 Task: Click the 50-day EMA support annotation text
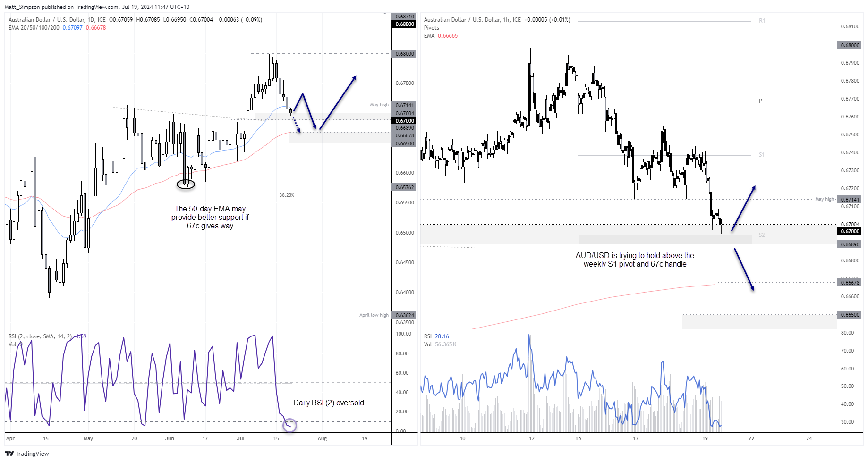(210, 217)
